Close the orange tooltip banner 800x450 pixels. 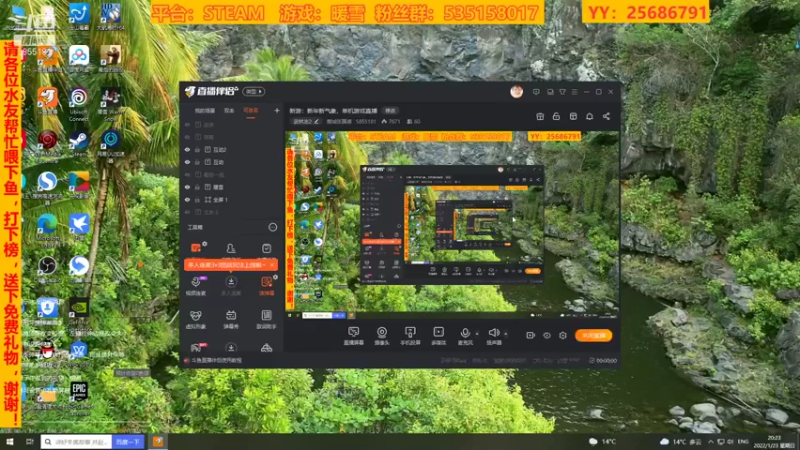(272, 265)
